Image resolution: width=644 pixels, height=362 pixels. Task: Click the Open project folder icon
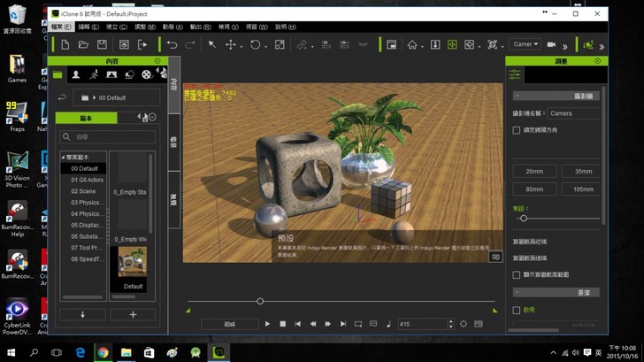click(x=83, y=44)
